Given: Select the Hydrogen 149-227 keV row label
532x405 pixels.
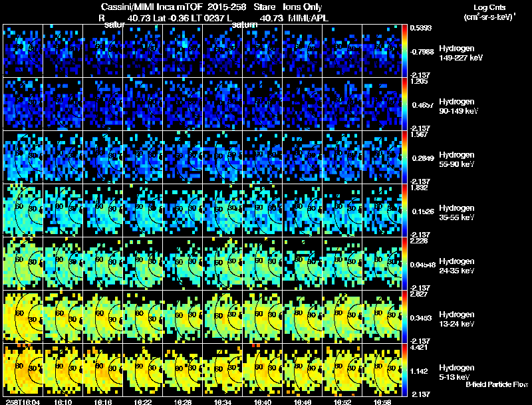Looking at the screenshot, I should pos(461,53).
